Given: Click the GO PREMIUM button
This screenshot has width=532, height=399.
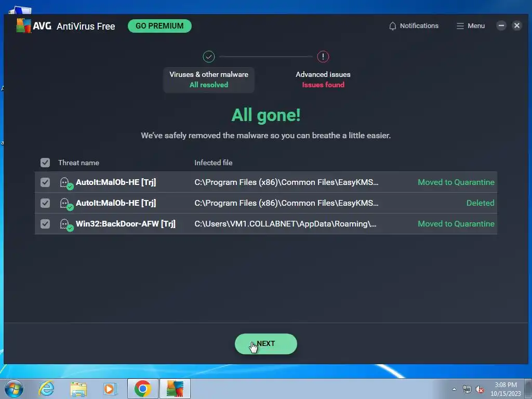Looking at the screenshot, I should (159, 26).
